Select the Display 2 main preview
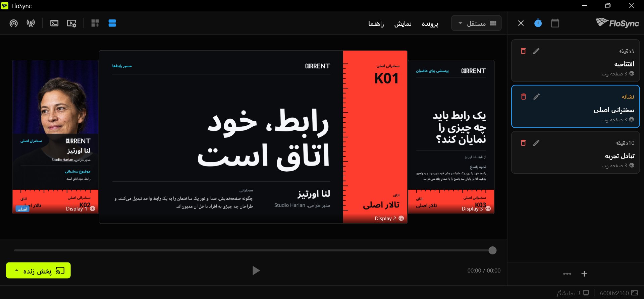This screenshot has height=299, width=644. coord(253,137)
